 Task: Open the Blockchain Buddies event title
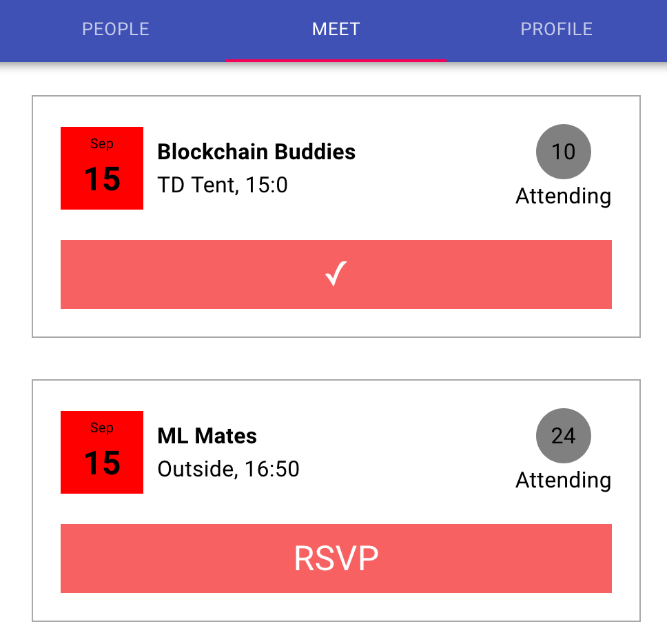click(256, 152)
